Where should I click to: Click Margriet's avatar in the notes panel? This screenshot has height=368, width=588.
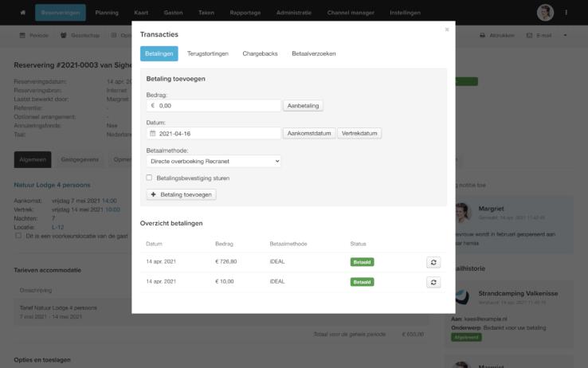click(463, 212)
